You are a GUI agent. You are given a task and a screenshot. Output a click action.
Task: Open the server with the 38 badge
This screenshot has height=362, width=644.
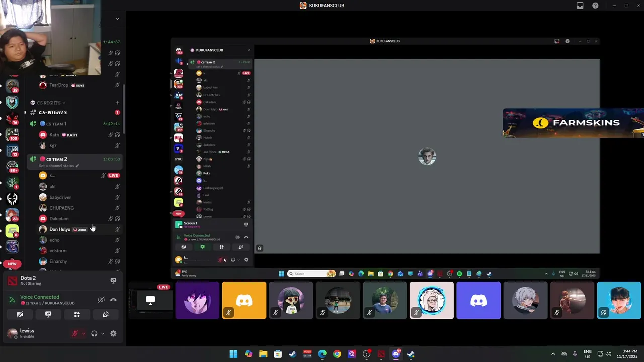point(12,85)
